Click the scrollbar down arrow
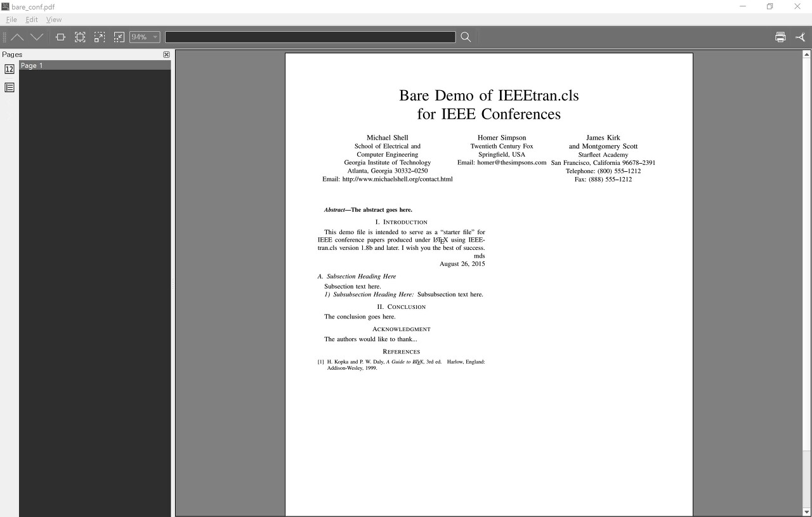The image size is (812, 517). [x=807, y=512]
